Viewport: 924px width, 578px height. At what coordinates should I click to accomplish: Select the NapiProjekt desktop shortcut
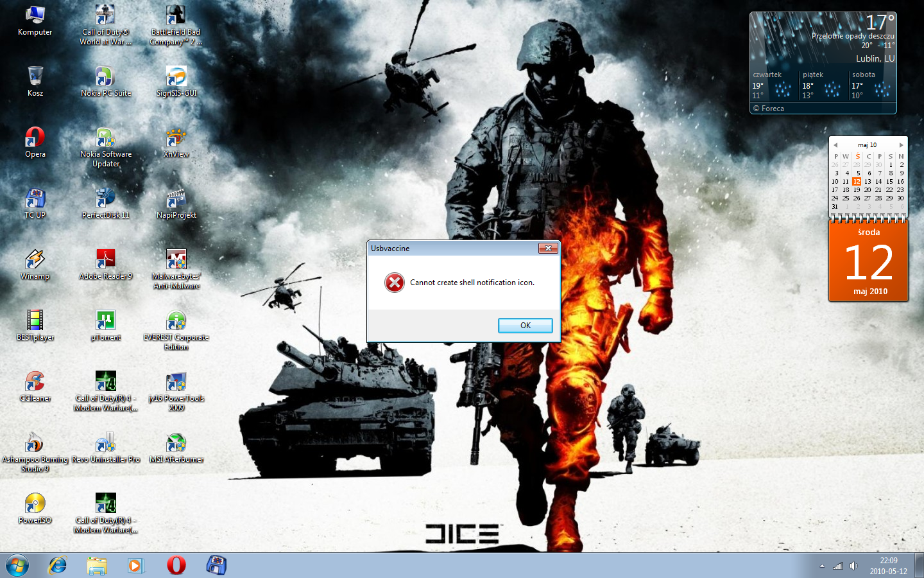(176, 204)
